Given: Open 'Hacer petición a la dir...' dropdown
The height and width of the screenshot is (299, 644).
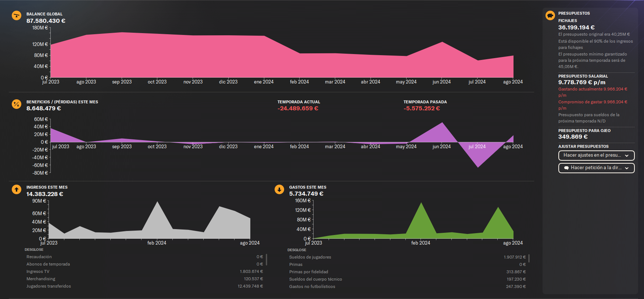Looking at the screenshot, I should [596, 168].
